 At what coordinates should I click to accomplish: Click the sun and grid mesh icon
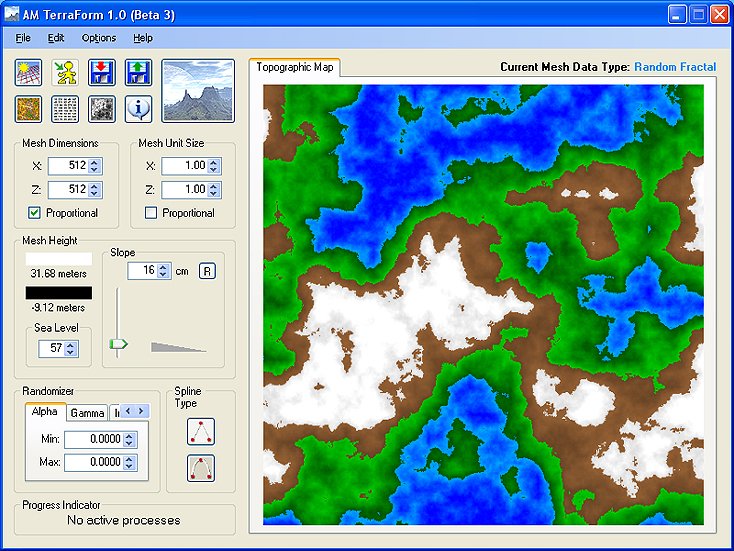click(28, 73)
